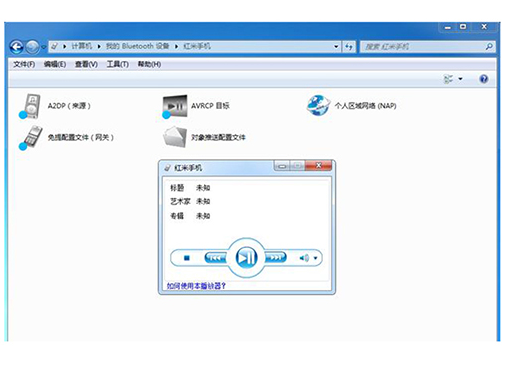
Task: Click the refresh button next to address bar
Action: (x=349, y=47)
